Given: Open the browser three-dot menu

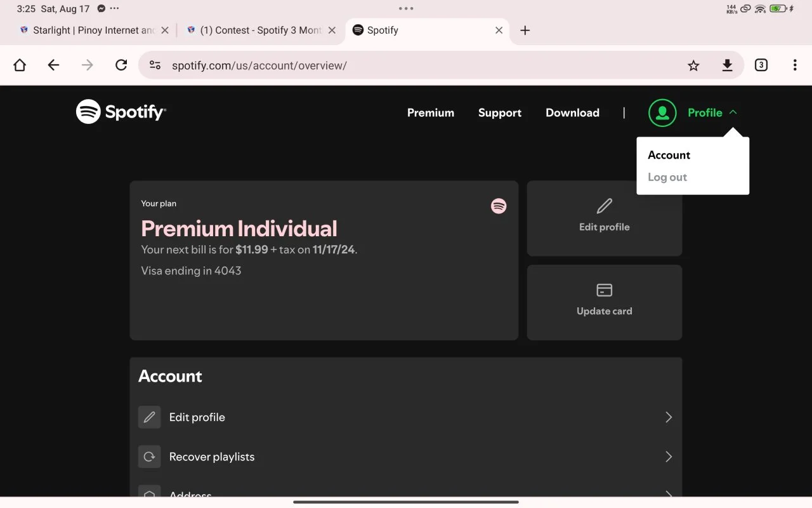Looking at the screenshot, I should (795, 65).
